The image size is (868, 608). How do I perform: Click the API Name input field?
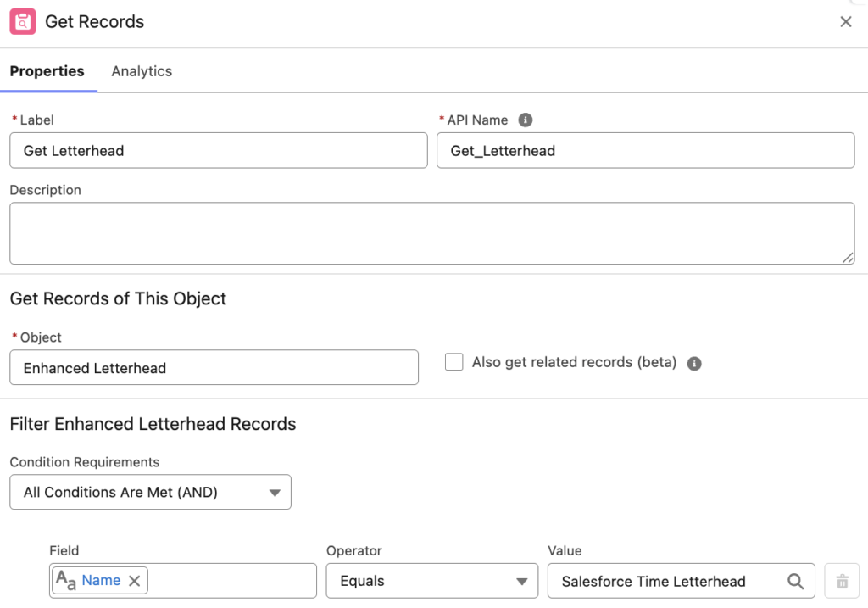[x=644, y=151]
